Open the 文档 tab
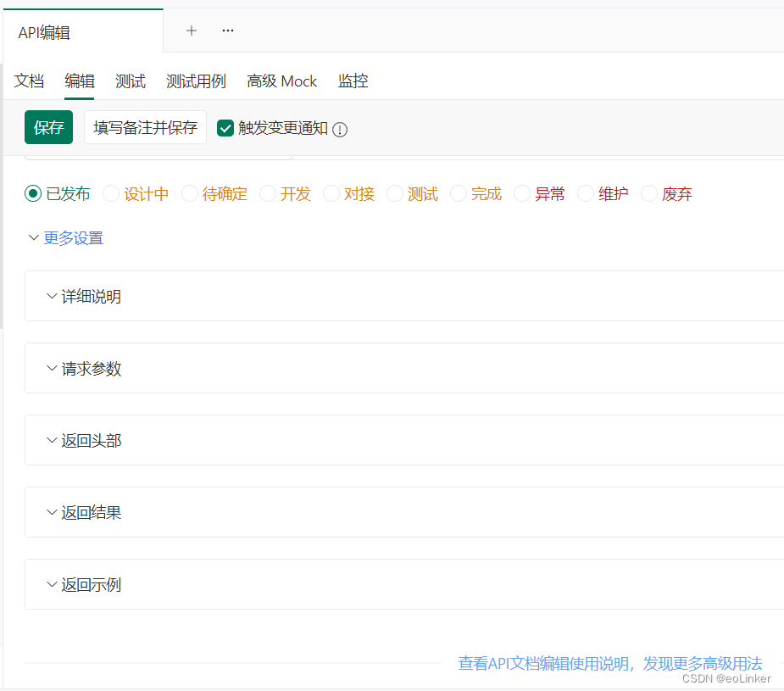784x691 pixels. pyautogui.click(x=29, y=81)
